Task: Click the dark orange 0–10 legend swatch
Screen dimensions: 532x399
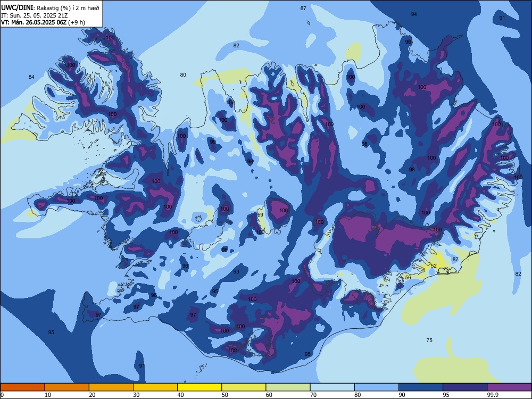Action: coord(22,387)
